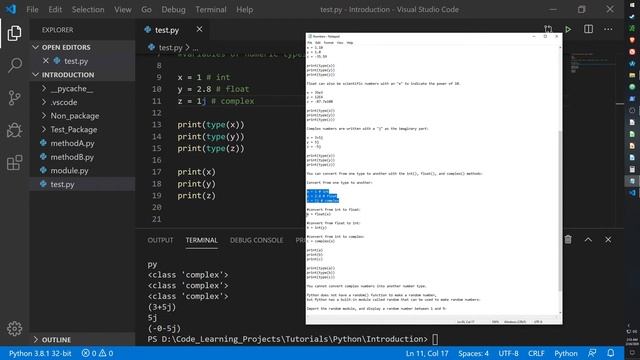Close the test.py editor tab
The image size is (640, 360).
(199, 29)
